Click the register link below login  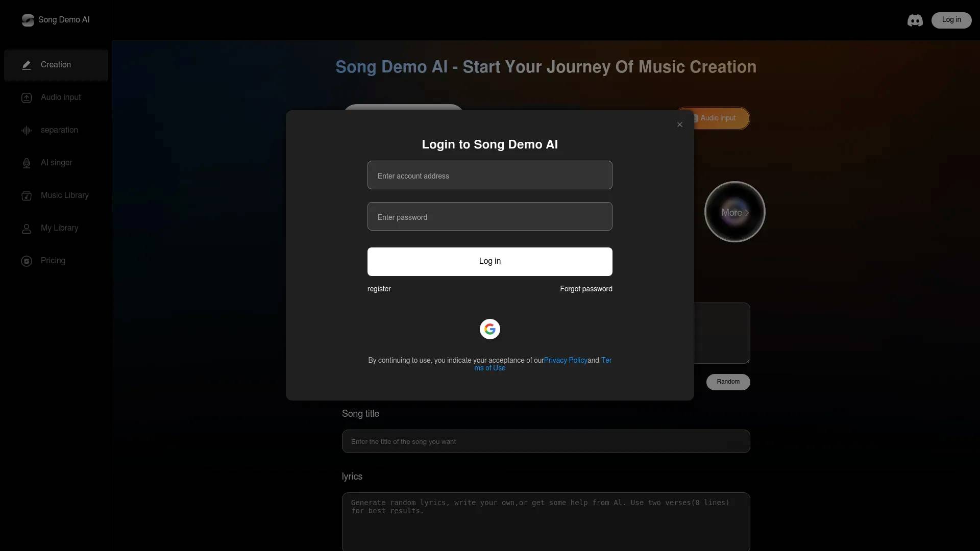coord(379,289)
